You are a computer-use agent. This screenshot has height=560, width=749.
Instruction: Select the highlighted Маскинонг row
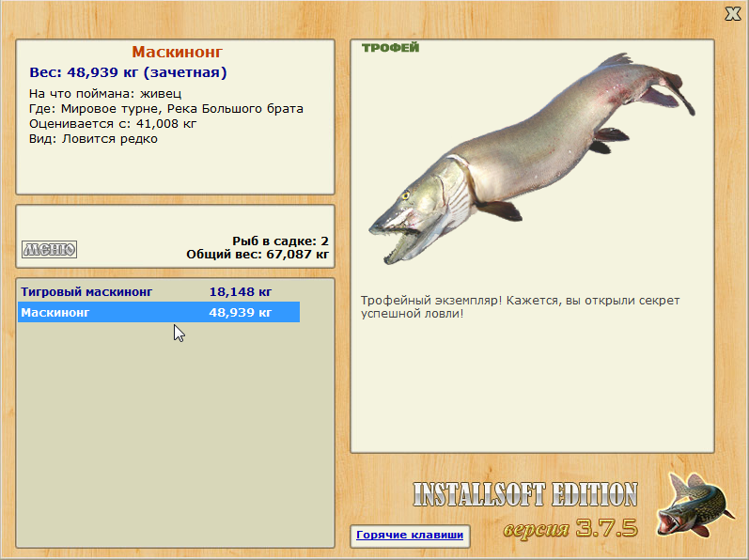point(159,312)
